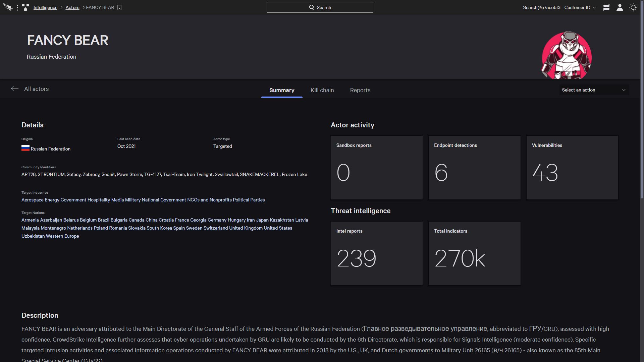
Task: Switch to the Kill chain tab
Action: (322, 90)
